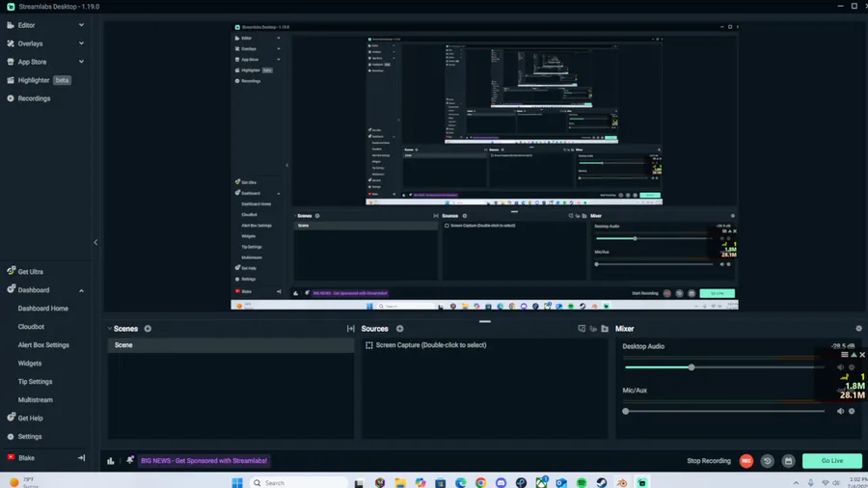The image size is (868, 488).
Task: Open Steam from the Windows taskbar
Action: coord(602,482)
